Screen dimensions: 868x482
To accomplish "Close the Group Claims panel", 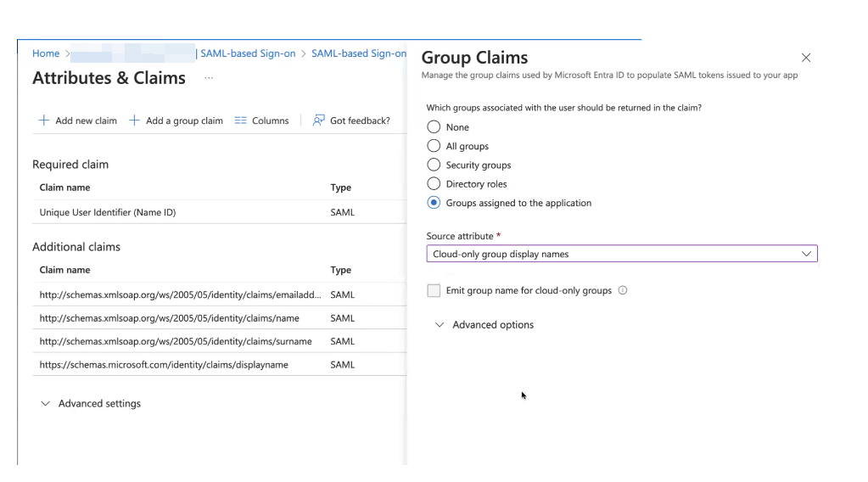I will tap(805, 58).
